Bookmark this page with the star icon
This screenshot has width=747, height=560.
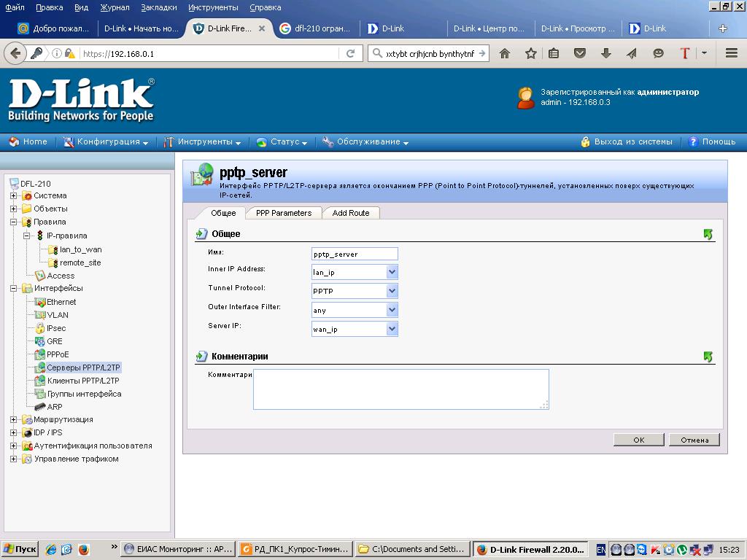pos(530,53)
